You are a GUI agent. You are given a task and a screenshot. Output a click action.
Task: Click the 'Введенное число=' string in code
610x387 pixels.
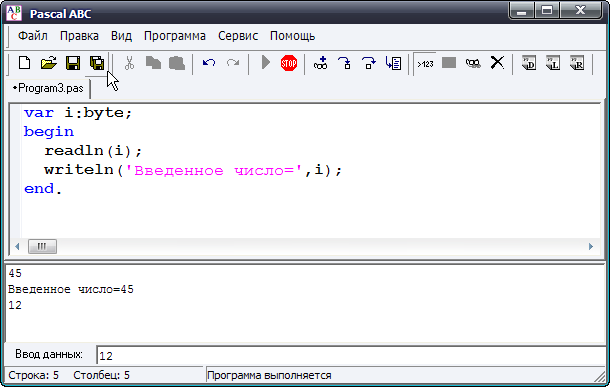214,170
